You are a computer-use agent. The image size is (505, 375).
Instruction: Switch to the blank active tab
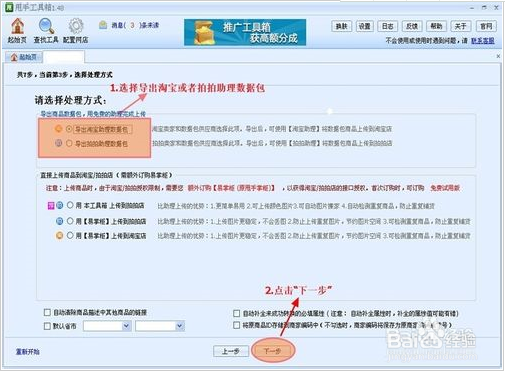[x=64, y=57]
